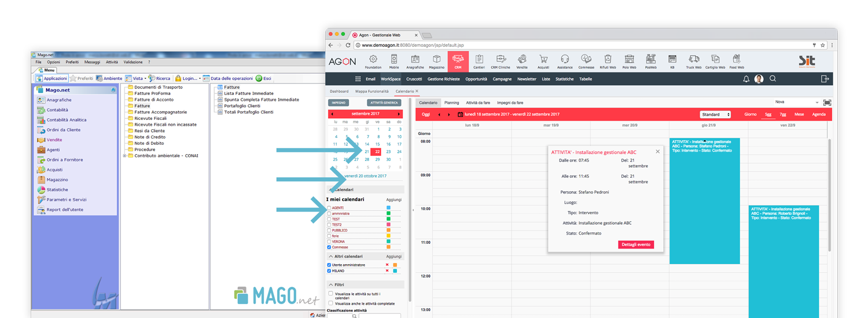
Task: Enable the AGENTI calendar checkbox
Action: click(x=329, y=207)
